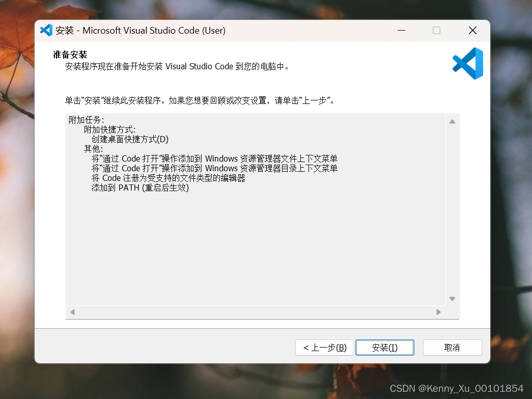Click the 附加快捷方式: line
The height and width of the screenshot is (399, 532).
tap(109, 130)
